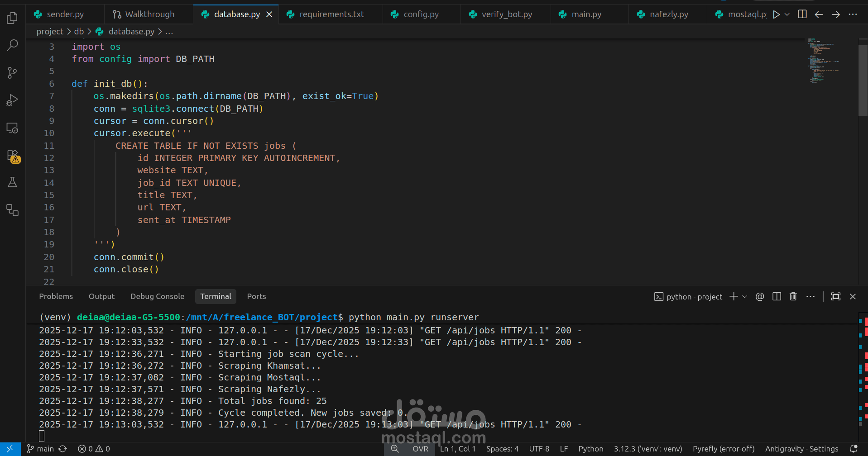The image size is (868, 456).
Task: Open the Source Control view
Action: (x=13, y=73)
